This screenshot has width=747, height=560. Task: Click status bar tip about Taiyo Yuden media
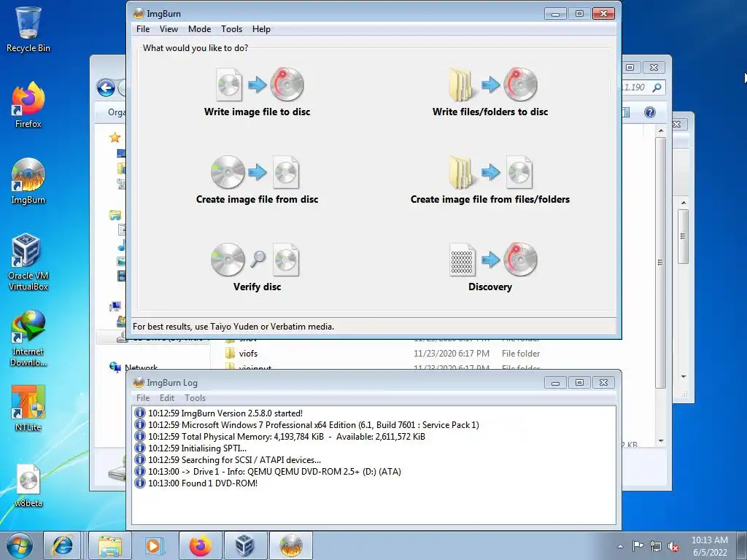pyautogui.click(x=233, y=327)
